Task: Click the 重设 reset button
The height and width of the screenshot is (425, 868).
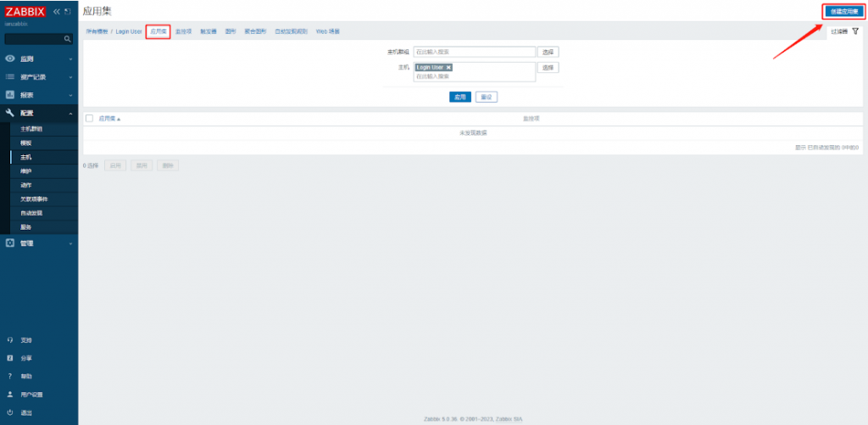Action: pyautogui.click(x=487, y=97)
